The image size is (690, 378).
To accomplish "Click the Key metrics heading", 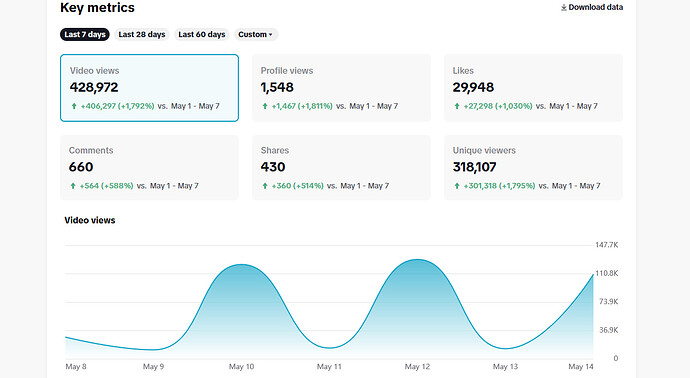I will click(97, 7).
